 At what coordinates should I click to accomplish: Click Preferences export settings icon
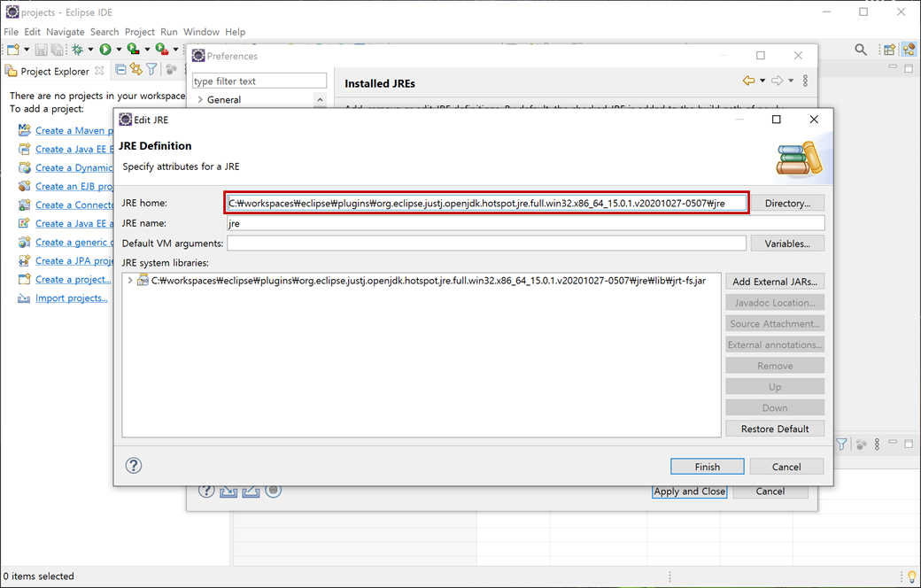251,491
